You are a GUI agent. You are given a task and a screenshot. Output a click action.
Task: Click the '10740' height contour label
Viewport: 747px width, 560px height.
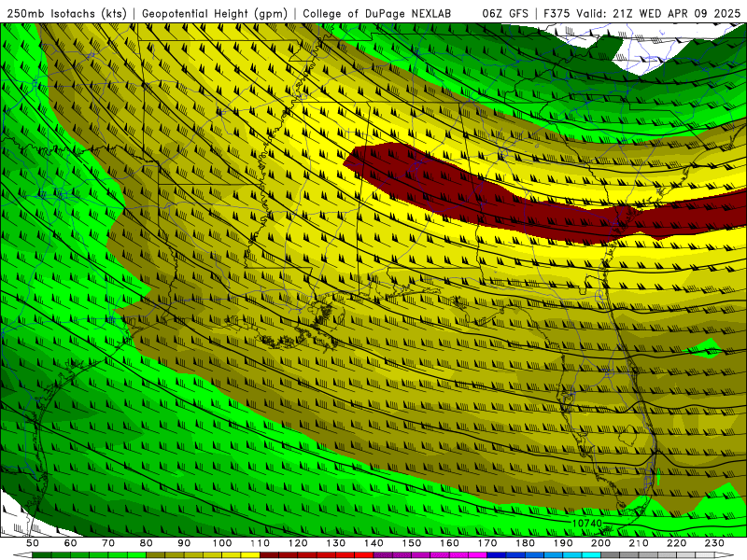tap(587, 523)
